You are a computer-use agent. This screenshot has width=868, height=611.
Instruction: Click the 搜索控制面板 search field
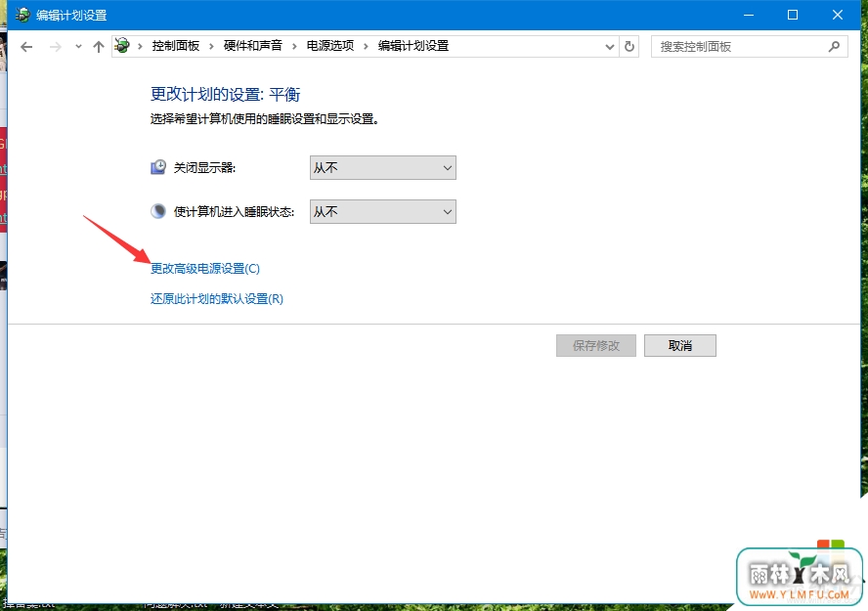749,47
